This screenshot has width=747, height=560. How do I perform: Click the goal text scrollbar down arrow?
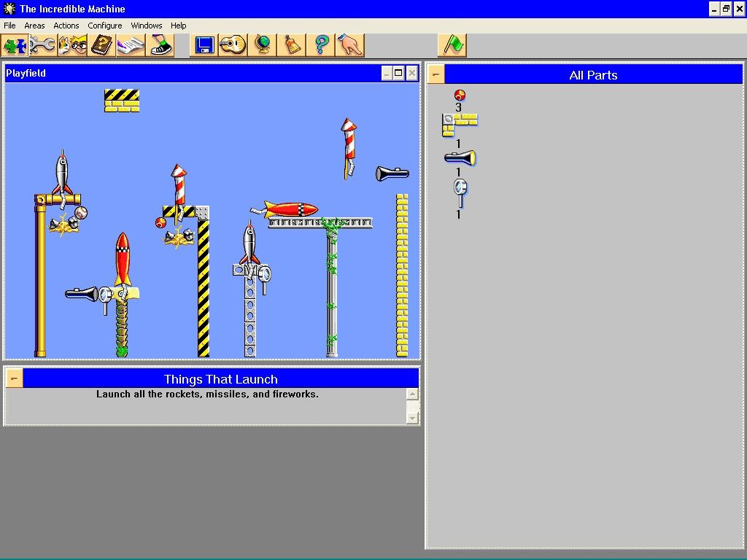pyautogui.click(x=412, y=418)
